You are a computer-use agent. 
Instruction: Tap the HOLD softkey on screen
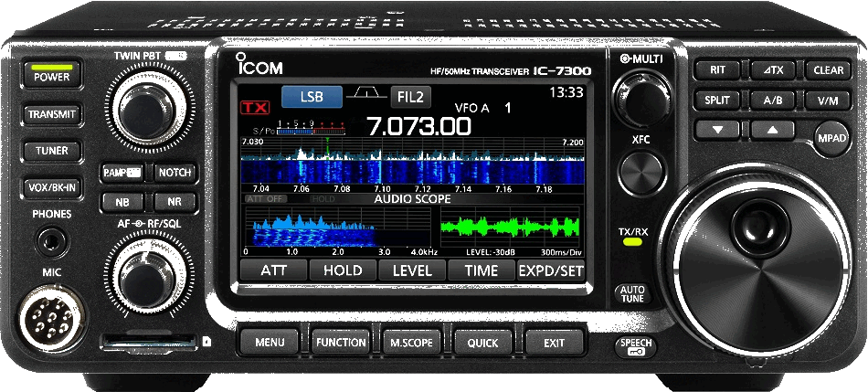[343, 270]
